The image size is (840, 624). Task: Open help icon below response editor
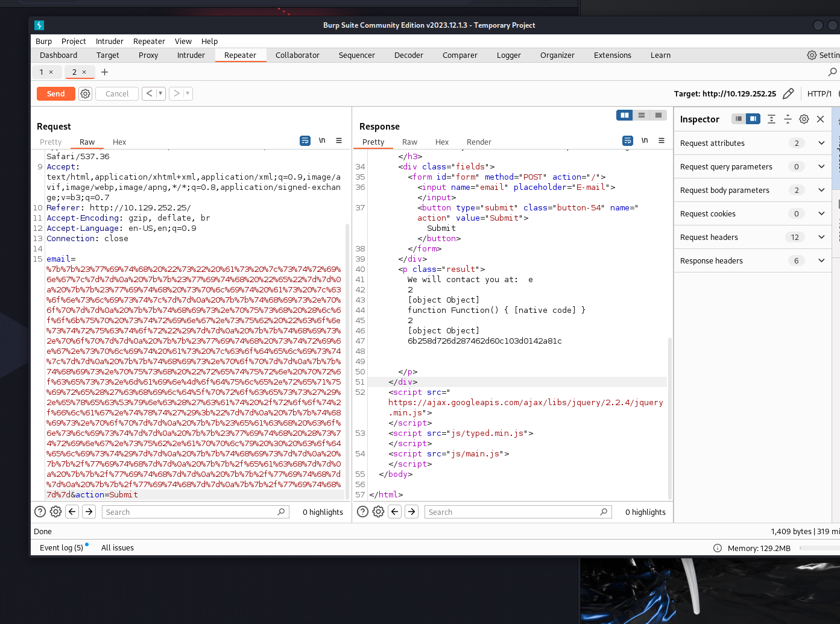[x=362, y=512]
